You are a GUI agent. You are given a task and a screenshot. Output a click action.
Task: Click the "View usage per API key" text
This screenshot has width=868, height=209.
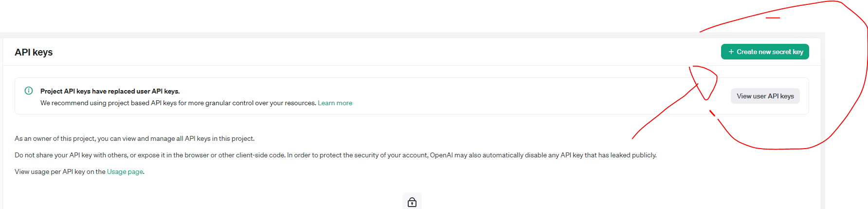coord(60,171)
